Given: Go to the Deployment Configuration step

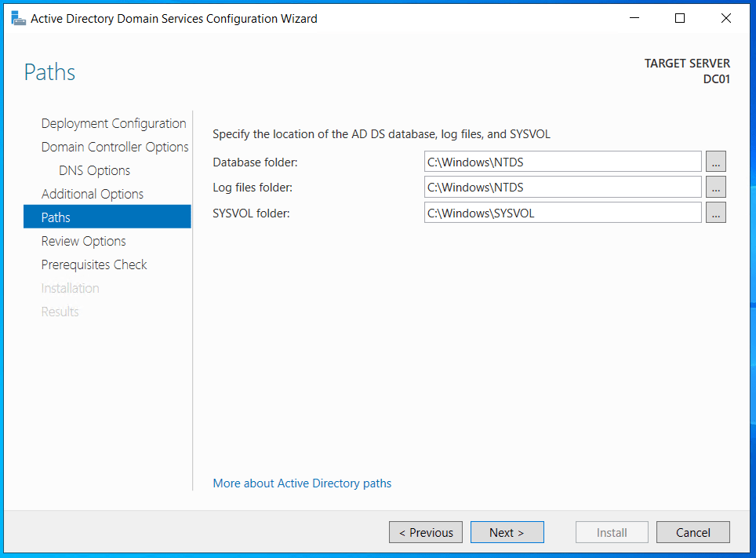Looking at the screenshot, I should click(114, 123).
